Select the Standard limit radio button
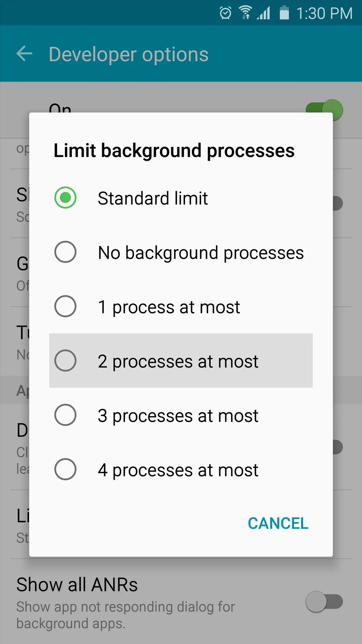The image size is (362, 644). 65,198
